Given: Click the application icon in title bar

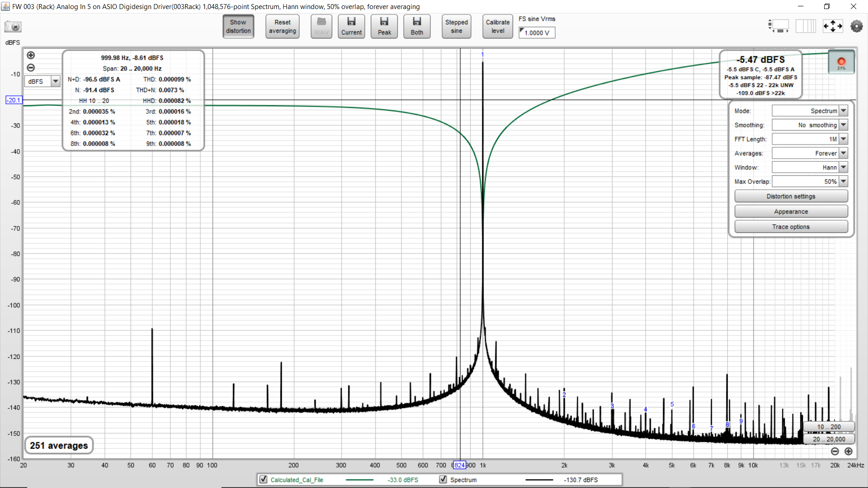Looking at the screenshot, I should [x=6, y=6].
